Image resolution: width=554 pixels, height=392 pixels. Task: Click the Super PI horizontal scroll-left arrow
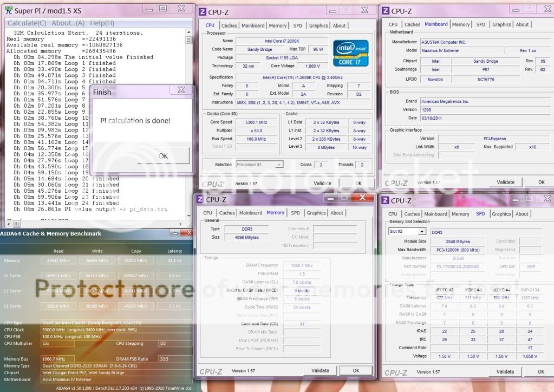click(x=9, y=224)
